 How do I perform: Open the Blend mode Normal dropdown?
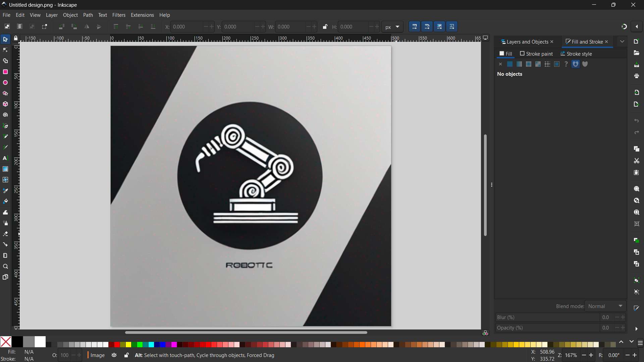coord(605,306)
